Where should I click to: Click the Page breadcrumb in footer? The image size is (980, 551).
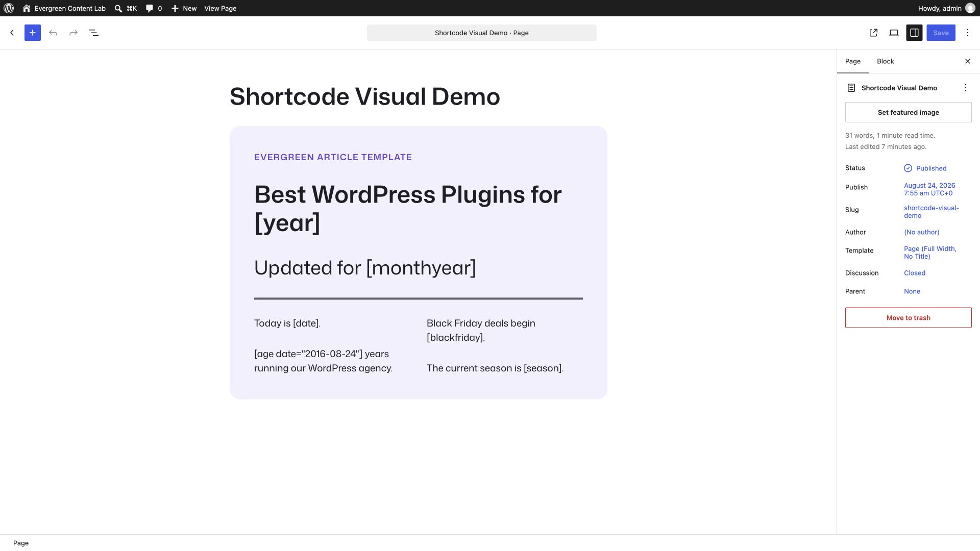[21, 543]
